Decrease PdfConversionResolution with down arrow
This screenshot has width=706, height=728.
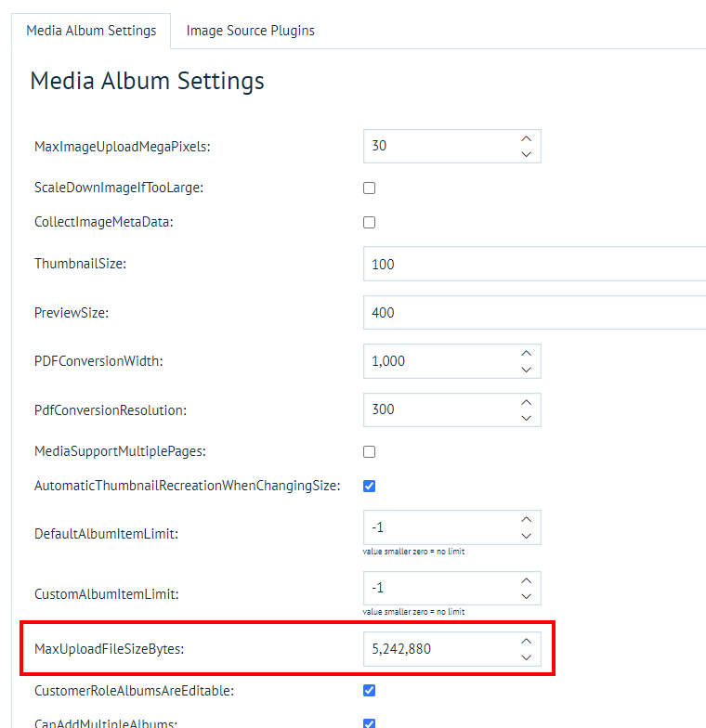pos(527,418)
